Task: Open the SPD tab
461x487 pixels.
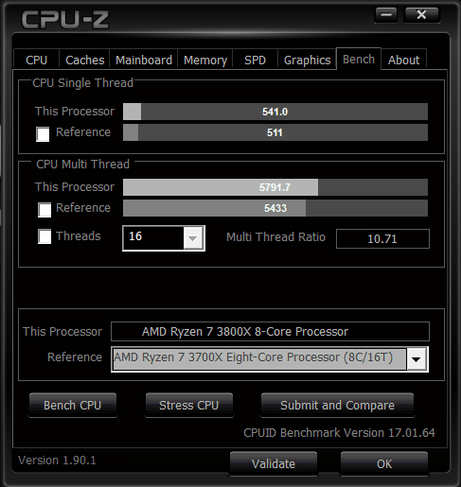Action: pyautogui.click(x=255, y=60)
